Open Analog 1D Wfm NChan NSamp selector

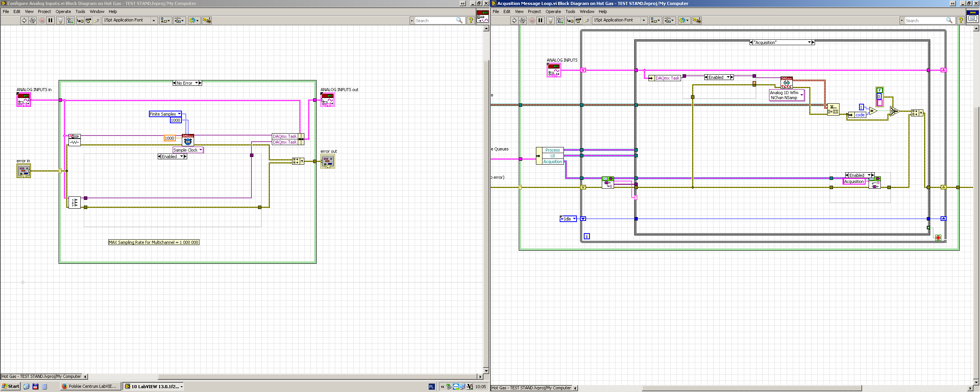click(x=787, y=95)
